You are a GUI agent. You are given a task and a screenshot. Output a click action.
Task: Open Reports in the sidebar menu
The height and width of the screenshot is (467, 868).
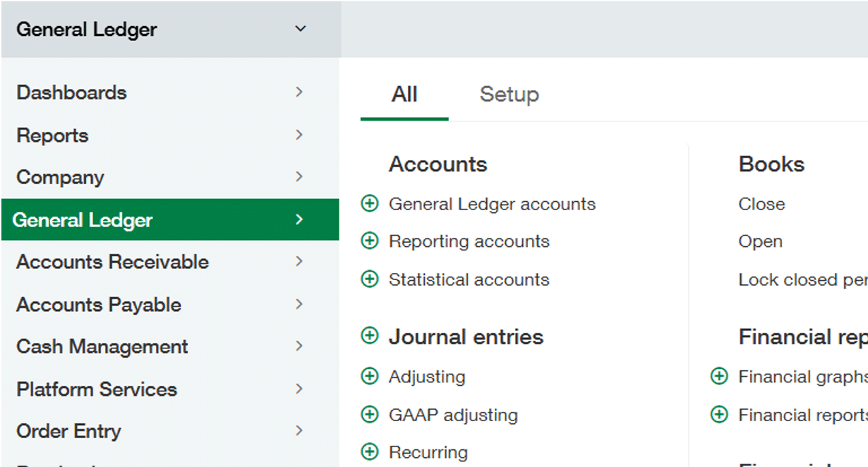[53, 135]
